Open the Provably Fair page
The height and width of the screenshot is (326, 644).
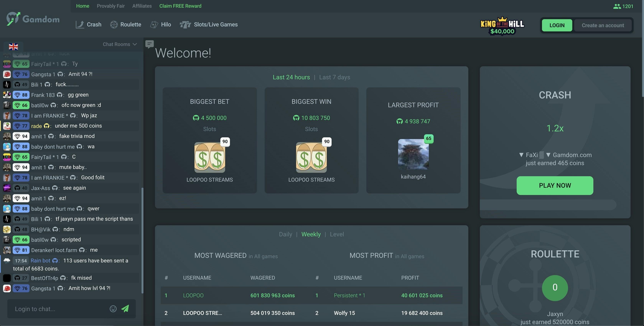[111, 6]
